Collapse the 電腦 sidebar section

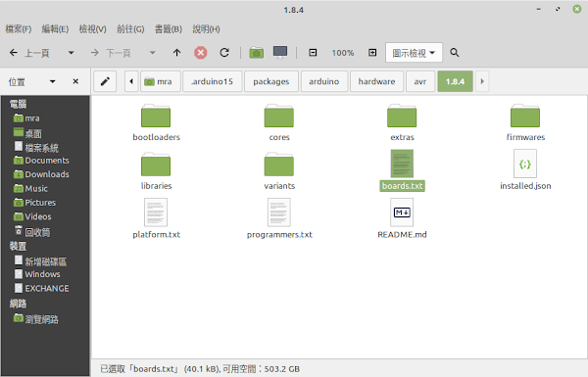[18, 104]
